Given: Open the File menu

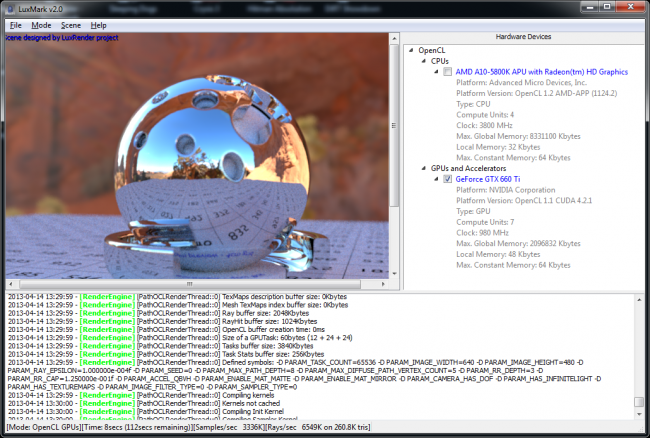Looking at the screenshot, I should point(16,25).
